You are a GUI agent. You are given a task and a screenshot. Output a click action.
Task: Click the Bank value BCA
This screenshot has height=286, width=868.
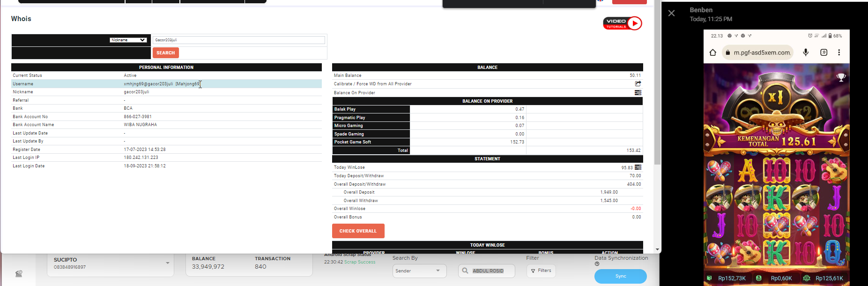click(x=128, y=108)
